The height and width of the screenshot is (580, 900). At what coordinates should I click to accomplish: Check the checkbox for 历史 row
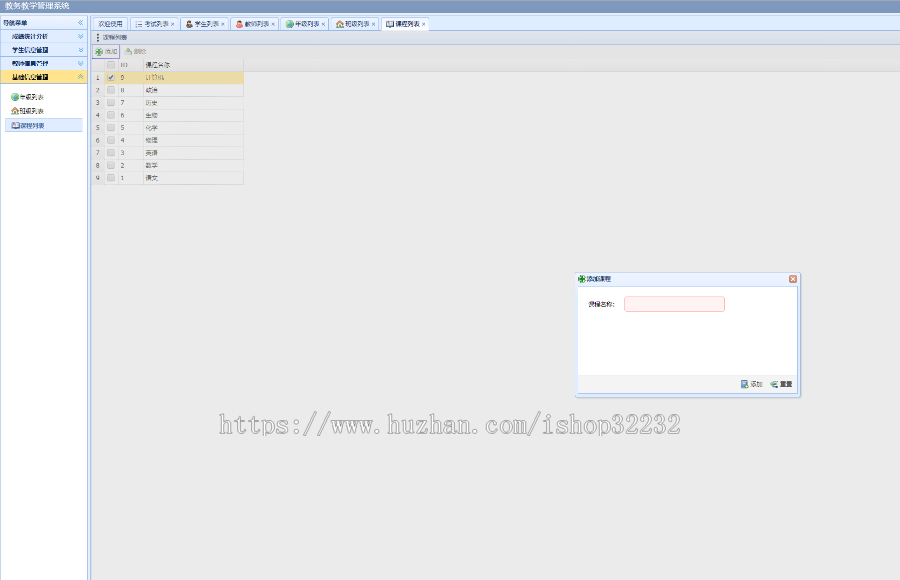pos(111,103)
